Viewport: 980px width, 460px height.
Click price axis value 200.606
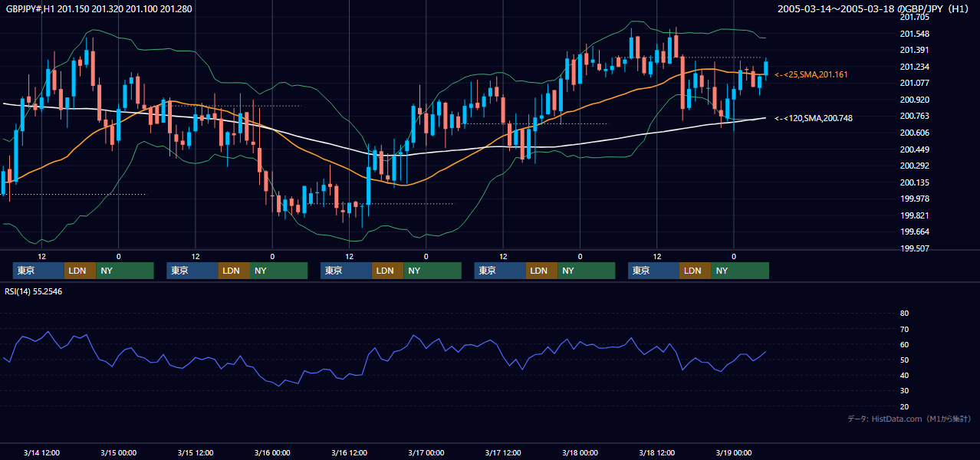914,133
